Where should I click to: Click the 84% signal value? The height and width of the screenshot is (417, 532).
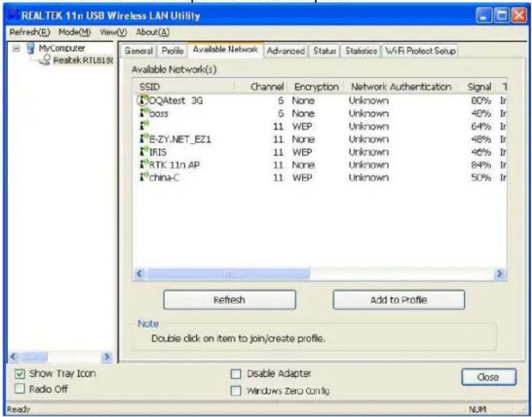pyautogui.click(x=481, y=165)
